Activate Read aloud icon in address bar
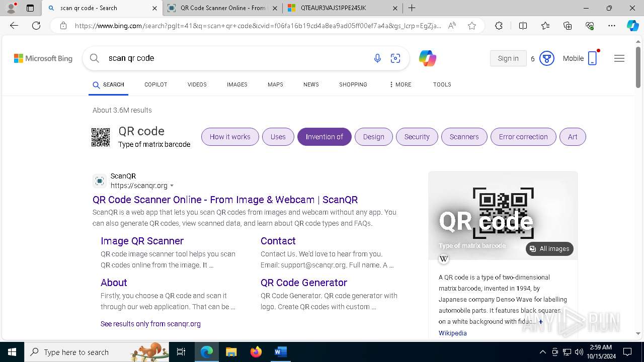644x362 pixels. [x=452, y=26]
